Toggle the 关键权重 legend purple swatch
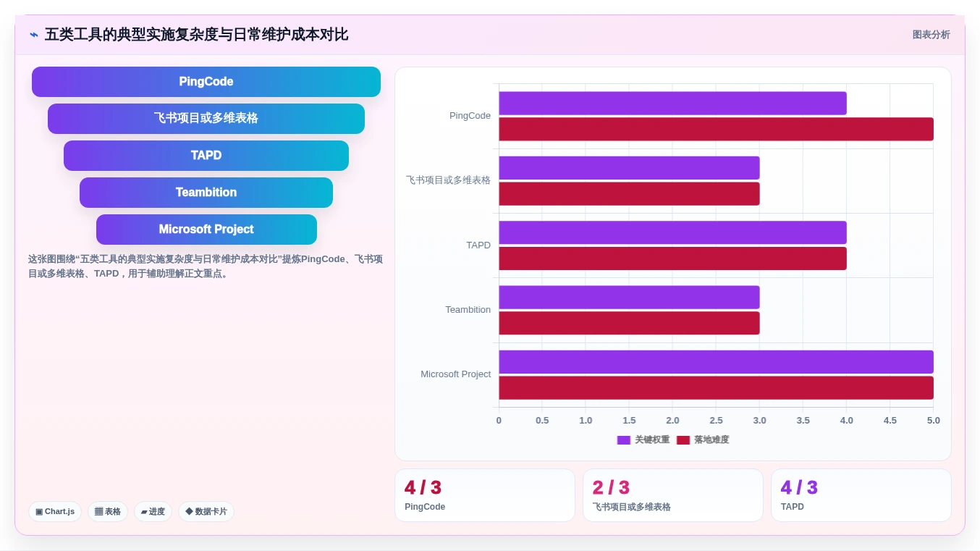The width and height of the screenshot is (980, 551). 624,440
